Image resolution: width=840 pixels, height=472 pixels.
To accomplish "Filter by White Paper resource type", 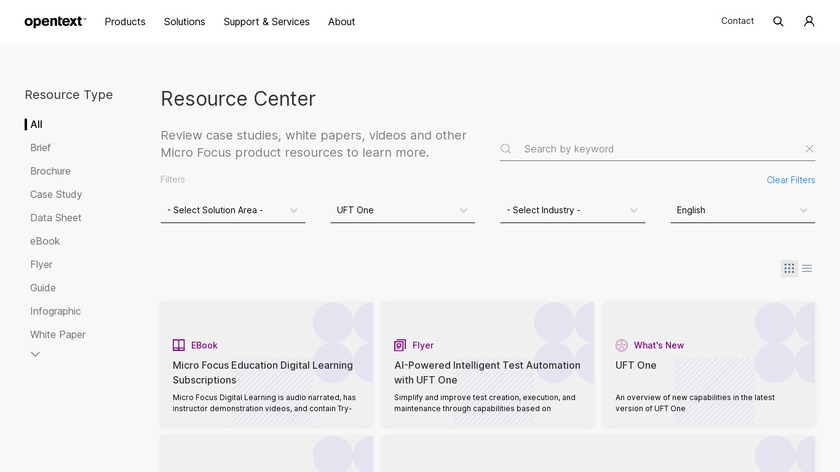I will pos(58,334).
